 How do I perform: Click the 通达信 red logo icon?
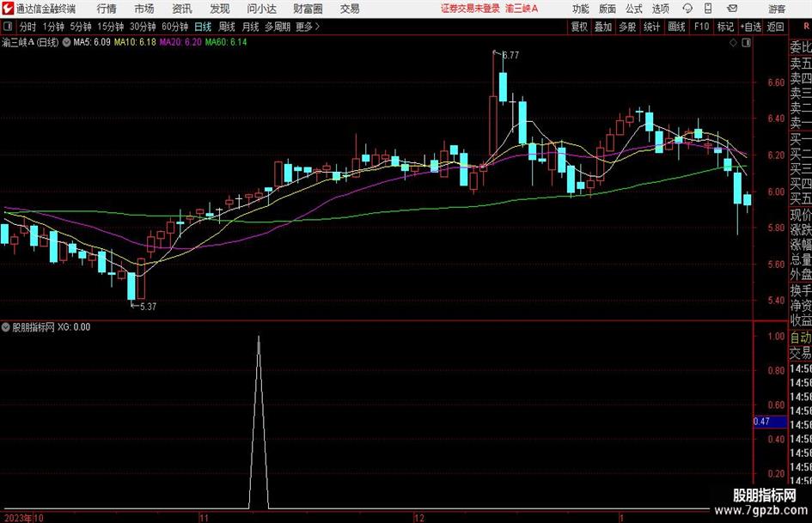click(8, 9)
